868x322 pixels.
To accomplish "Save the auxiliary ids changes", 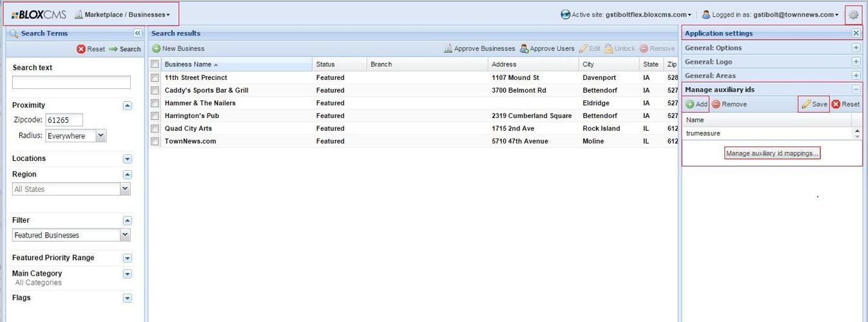I will 815,104.
